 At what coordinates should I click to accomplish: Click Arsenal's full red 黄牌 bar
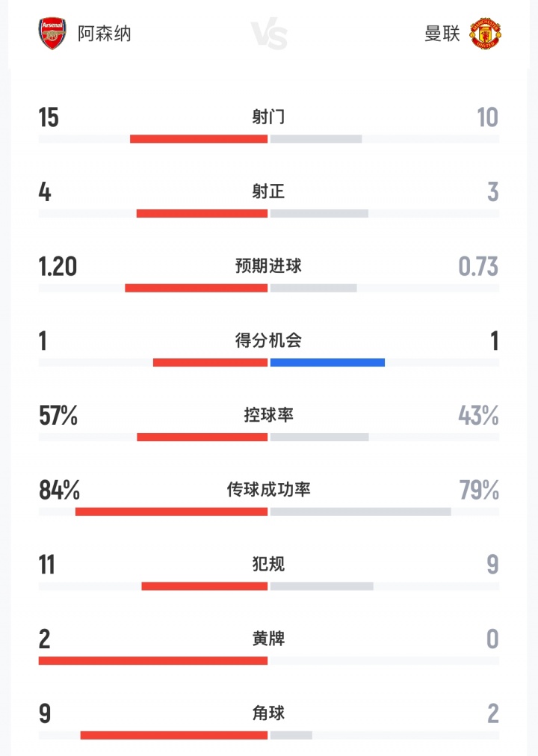point(153,661)
